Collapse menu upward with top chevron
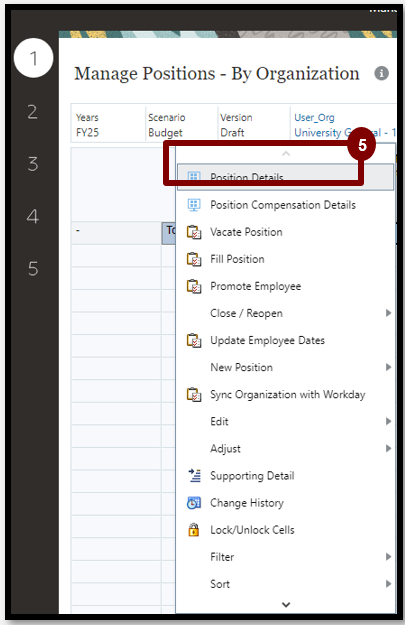This screenshot has height=625, width=405. 286,153
